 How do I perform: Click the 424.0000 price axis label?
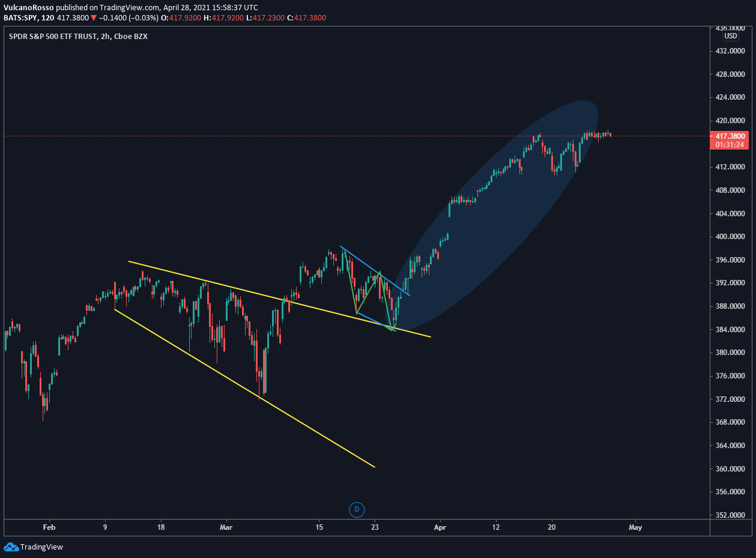[x=731, y=97]
